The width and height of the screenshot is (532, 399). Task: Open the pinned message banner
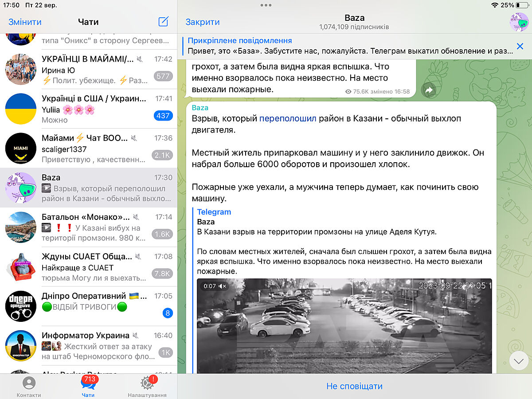tap(346, 46)
